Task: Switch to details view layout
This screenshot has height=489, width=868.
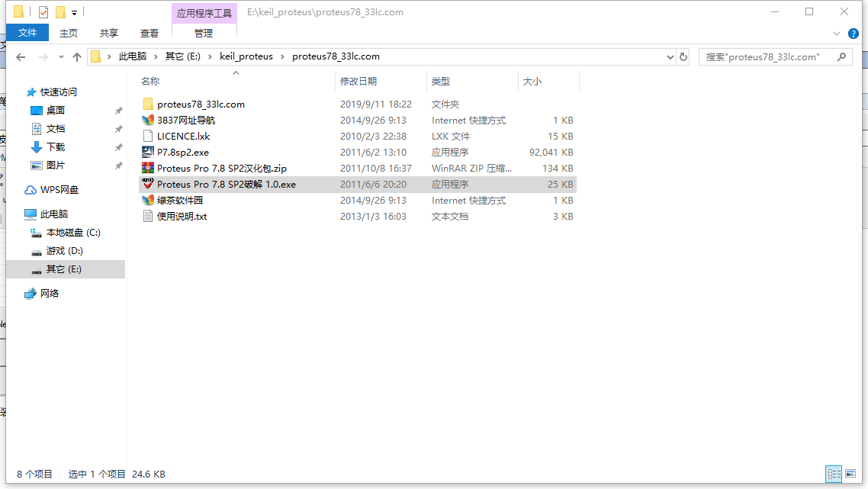Action: click(x=834, y=474)
